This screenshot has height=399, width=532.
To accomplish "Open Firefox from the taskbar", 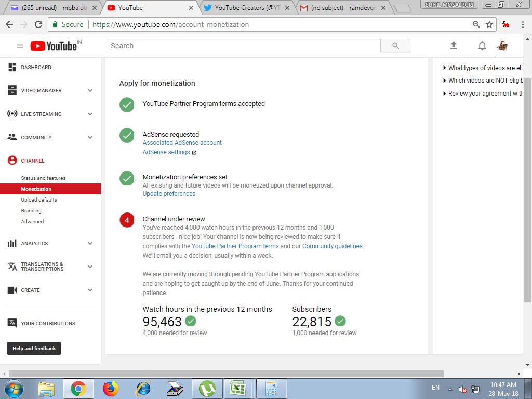I will coord(111,389).
